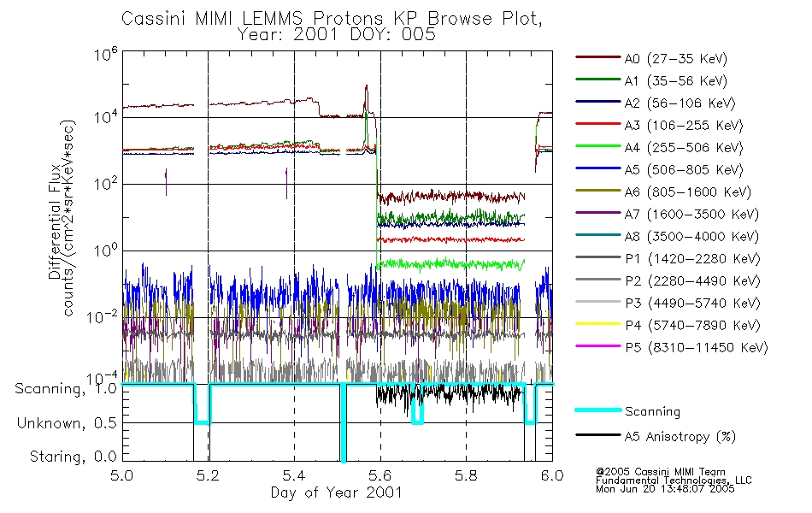Click the blue A5 legend line
This screenshot has width=812, height=513.
[x=597, y=168]
